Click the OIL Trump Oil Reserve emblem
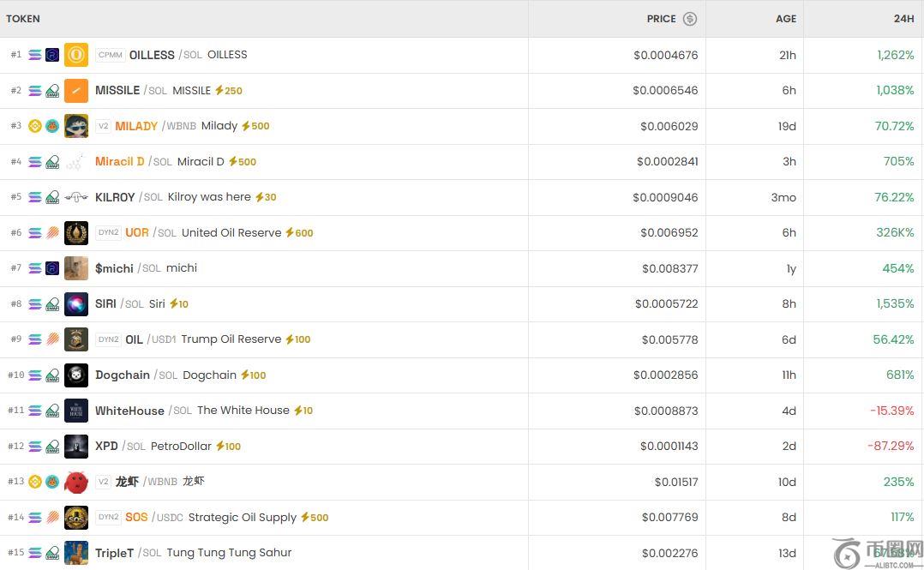 coord(76,339)
